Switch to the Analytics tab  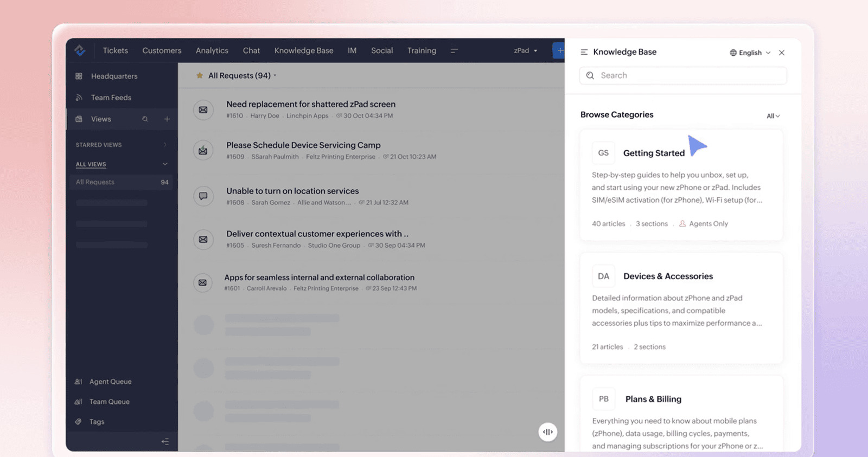(212, 51)
